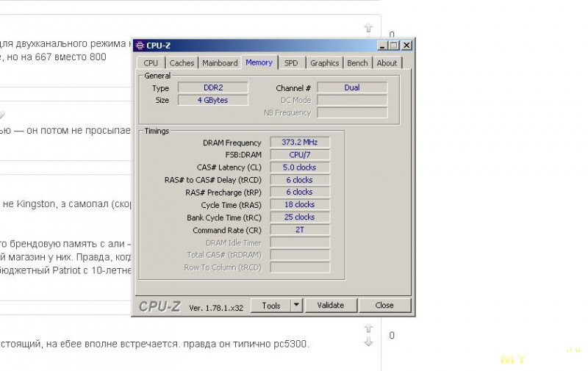Click the CPU/7 FSB:DRAM value

[300, 155]
